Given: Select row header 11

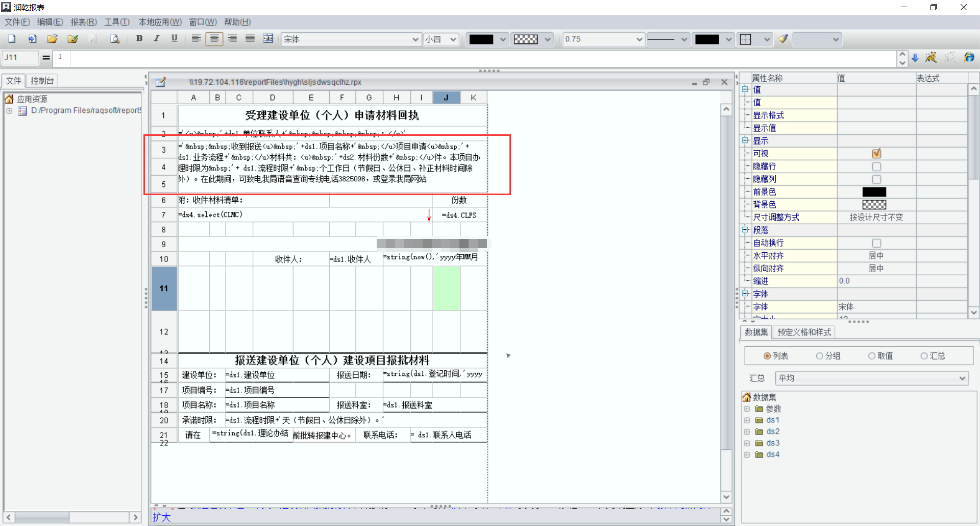Looking at the screenshot, I should tap(164, 289).
